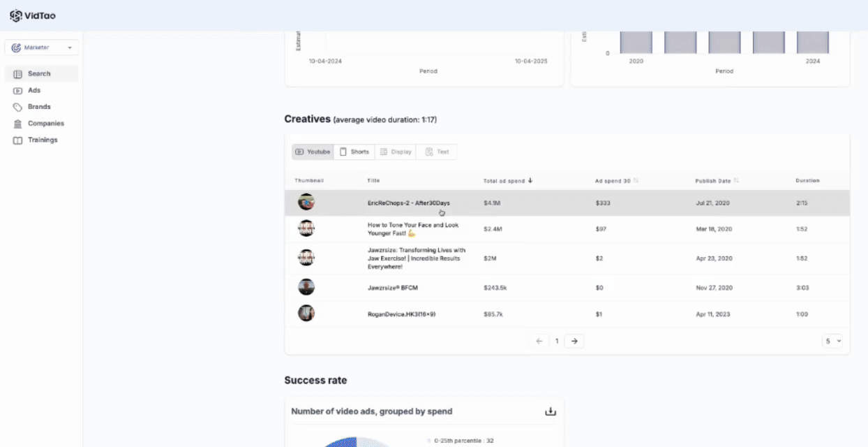Screen dimensions: 868x447
Task: Open the rows-per-page dropdown showing 5
Action: [833, 341]
